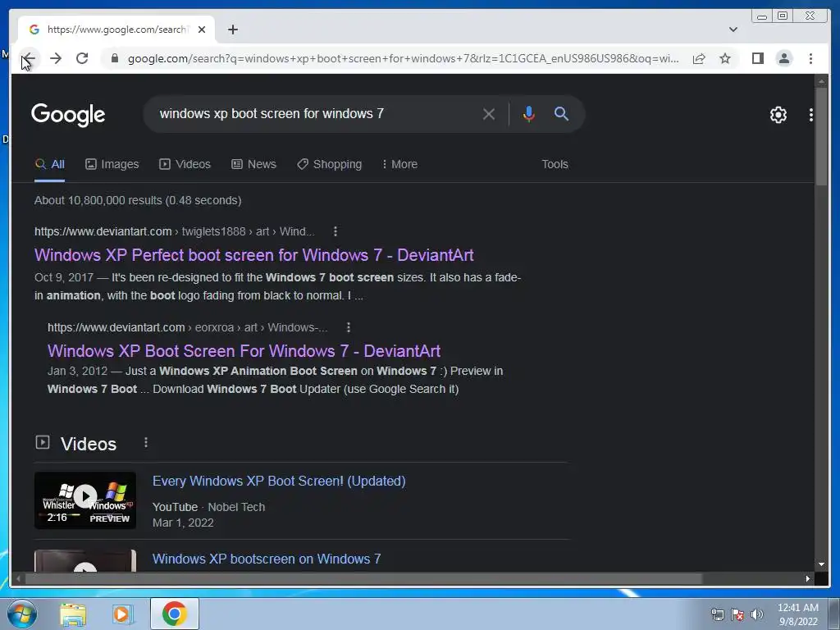Bookmark this page with the star icon

point(725,58)
